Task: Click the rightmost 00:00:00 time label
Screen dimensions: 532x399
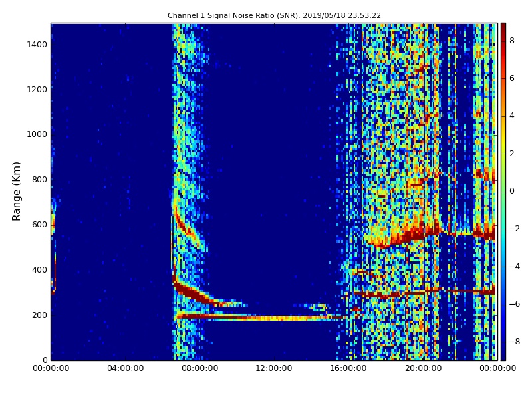Action: 497,368
